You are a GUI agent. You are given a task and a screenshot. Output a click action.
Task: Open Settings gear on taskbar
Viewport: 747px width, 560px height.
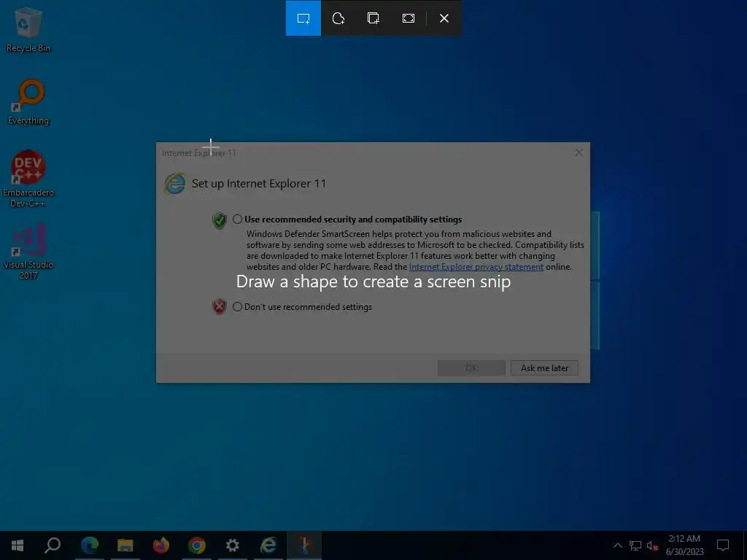[233, 545]
